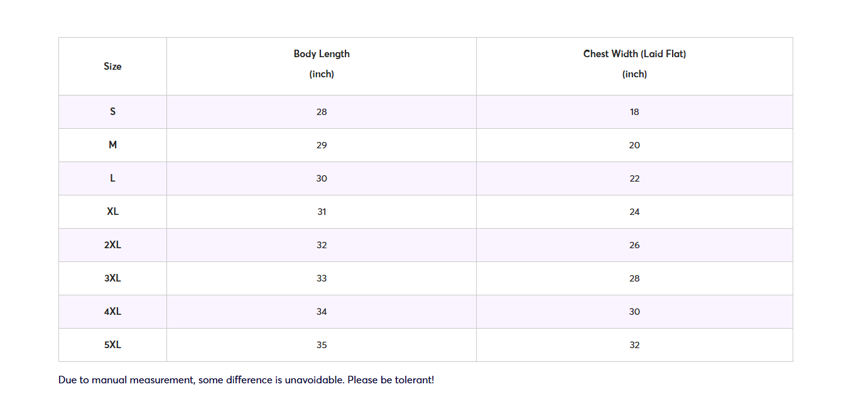Select the 2XL size row label
868x394 pixels.
(x=112, y=245)
